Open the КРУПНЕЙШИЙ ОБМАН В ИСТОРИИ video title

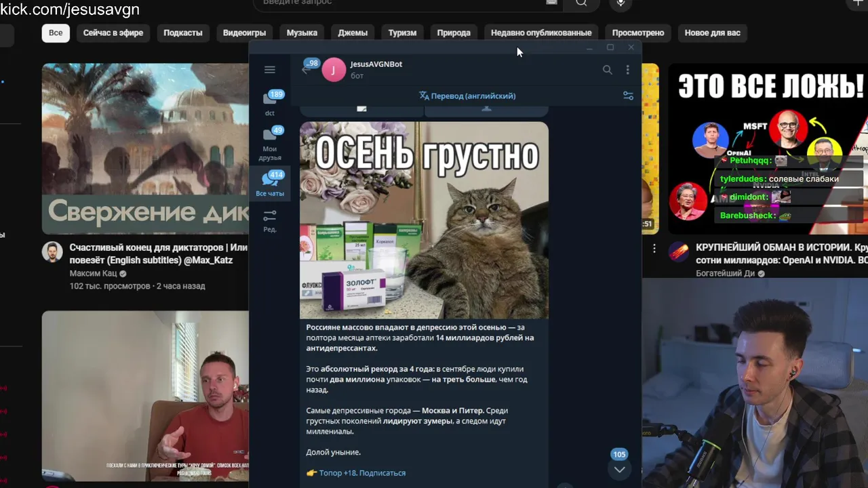click(x=782, y=254)
